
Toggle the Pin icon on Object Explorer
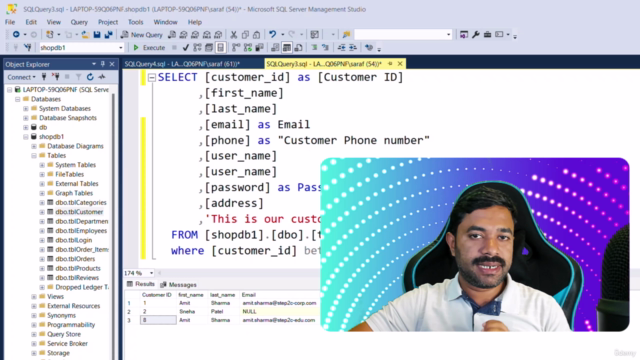click(x=103, y=64)
